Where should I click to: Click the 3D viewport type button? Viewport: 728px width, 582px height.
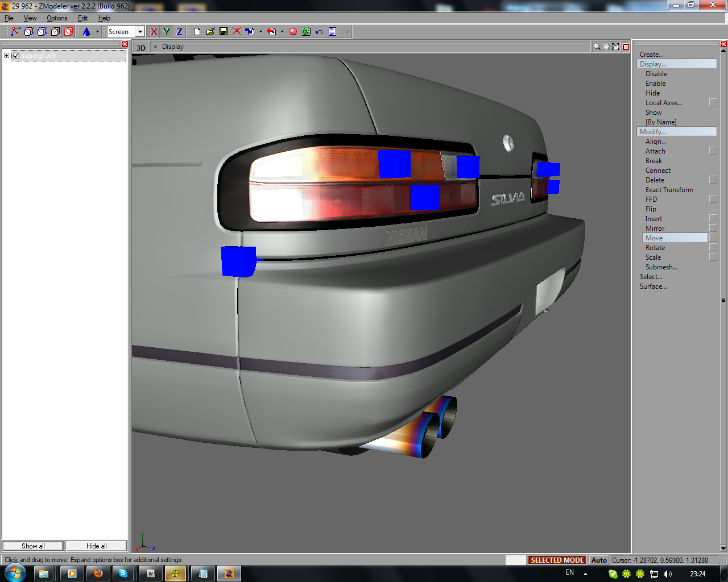coord(140,48)
